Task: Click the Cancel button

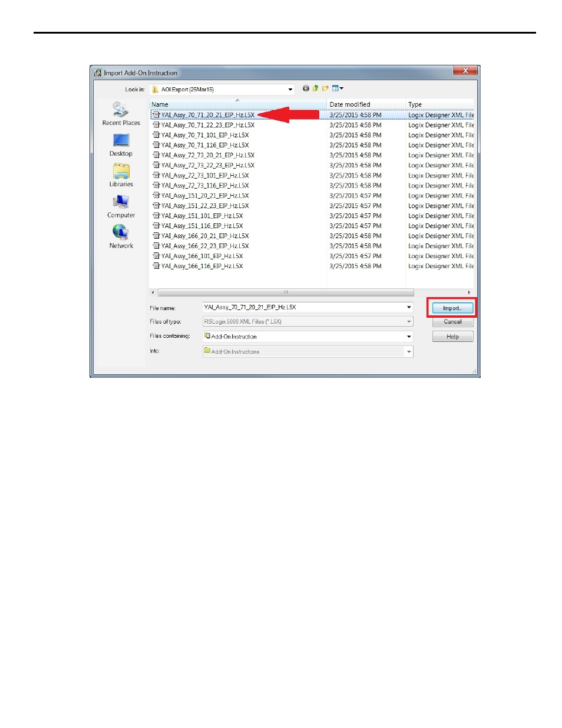Action: 452,322
